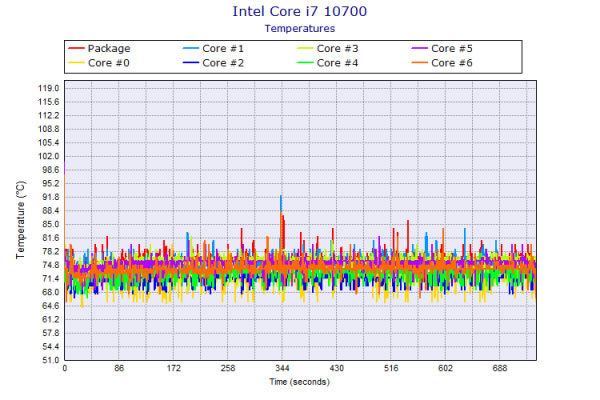Viewport: 600px width, 400px height.
Task: Click the "Temperature (°C)" axis label
Action: tap(21, 220)
